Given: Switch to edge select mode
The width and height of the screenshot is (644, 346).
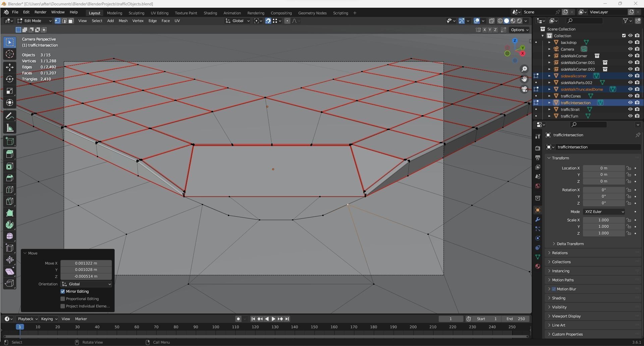Looking at the screenshot, I should [64, 21].
